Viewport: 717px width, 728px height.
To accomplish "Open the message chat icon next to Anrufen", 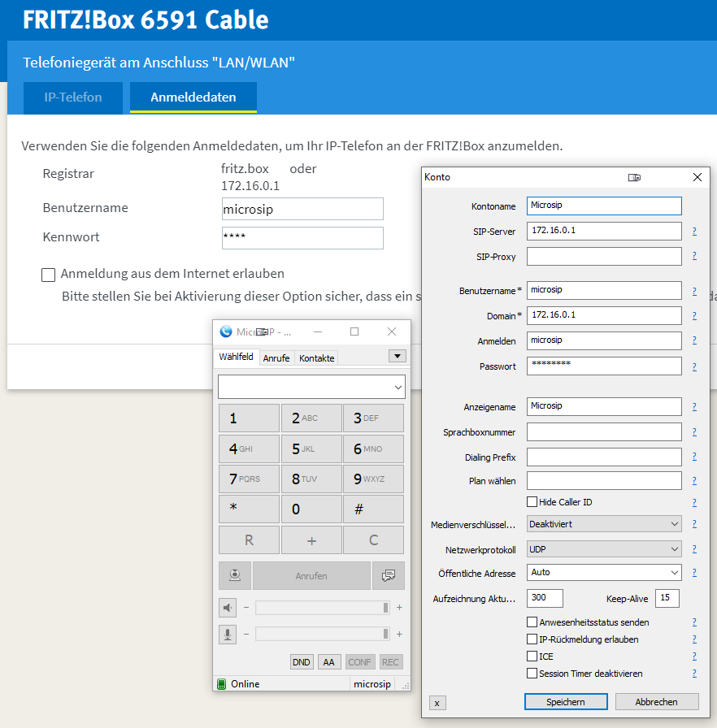I will (x=389, y=576).
